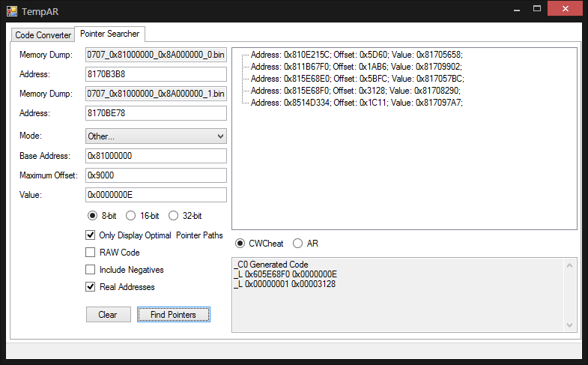
Task: Select the 8-bit radio button
Action: pyautogui.click(x=92, y=216)
